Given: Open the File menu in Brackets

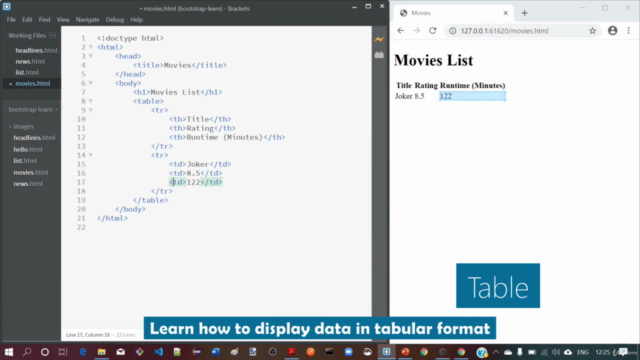Looking at the screenshot, I should [11, 20].
